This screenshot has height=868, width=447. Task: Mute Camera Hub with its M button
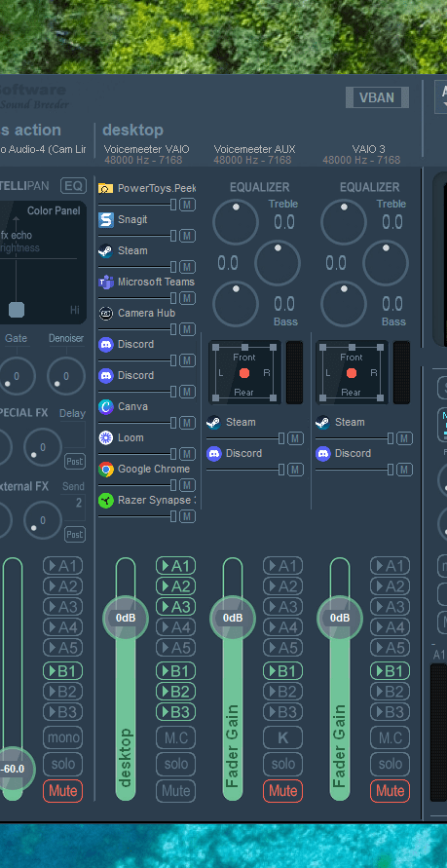coord(187,329)
